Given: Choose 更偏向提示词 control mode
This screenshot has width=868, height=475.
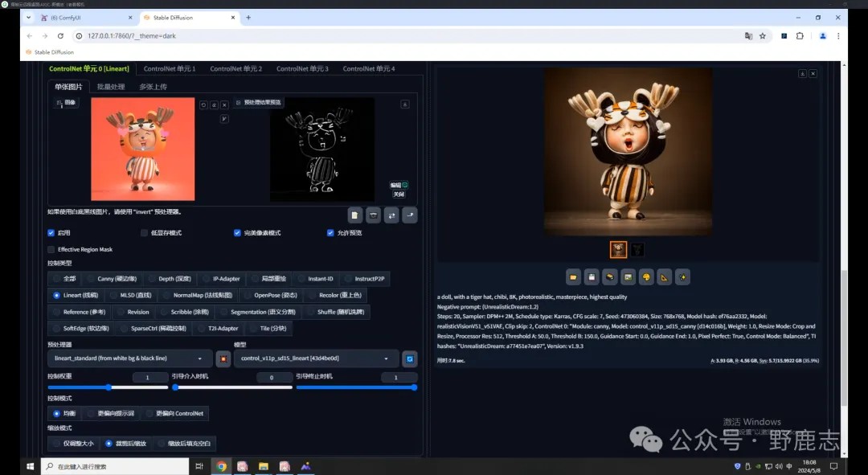Looking at the screenshot, I should (x=111, y=414).
